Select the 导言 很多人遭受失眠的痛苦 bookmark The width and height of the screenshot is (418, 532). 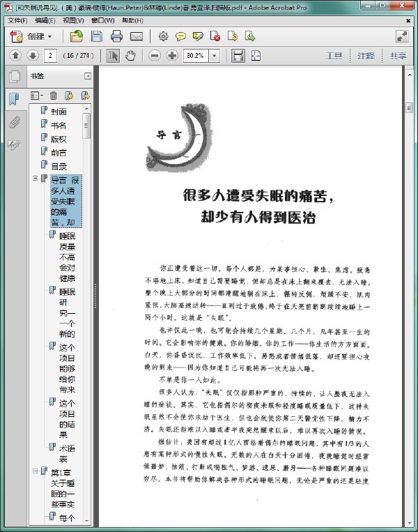(66, 202)
